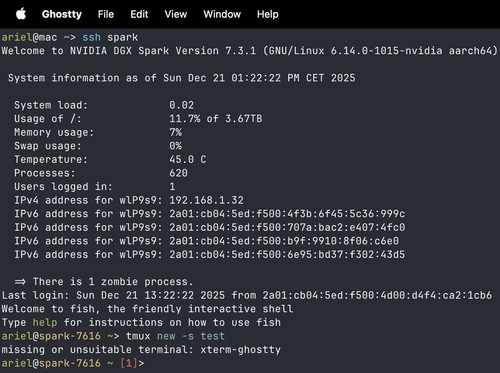
Task: Click the 'ssh spark' command text
Action: (x=110, y=37)
